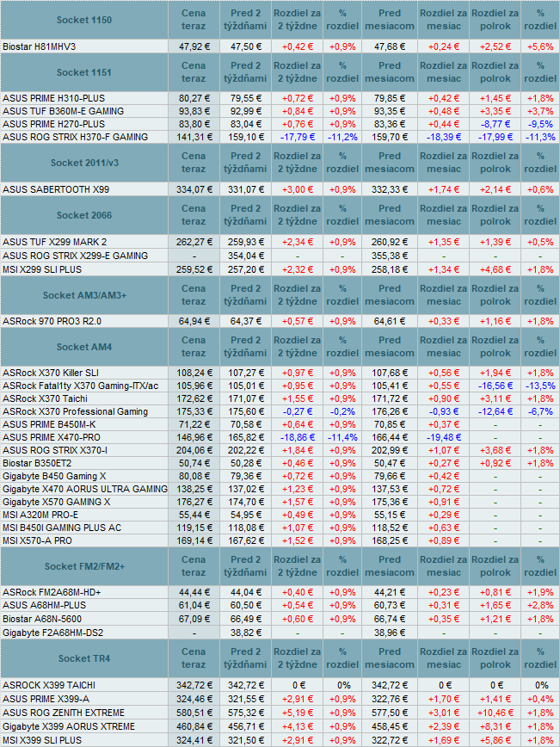The height and width of the screenshot is (747, 560).
Task: Click ASROCK X399 TAICHI name
Action: [48, 685]
